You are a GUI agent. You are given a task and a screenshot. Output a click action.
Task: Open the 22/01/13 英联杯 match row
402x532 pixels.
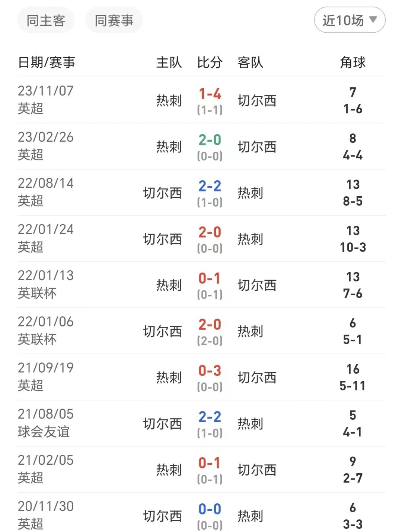(201, 285)
